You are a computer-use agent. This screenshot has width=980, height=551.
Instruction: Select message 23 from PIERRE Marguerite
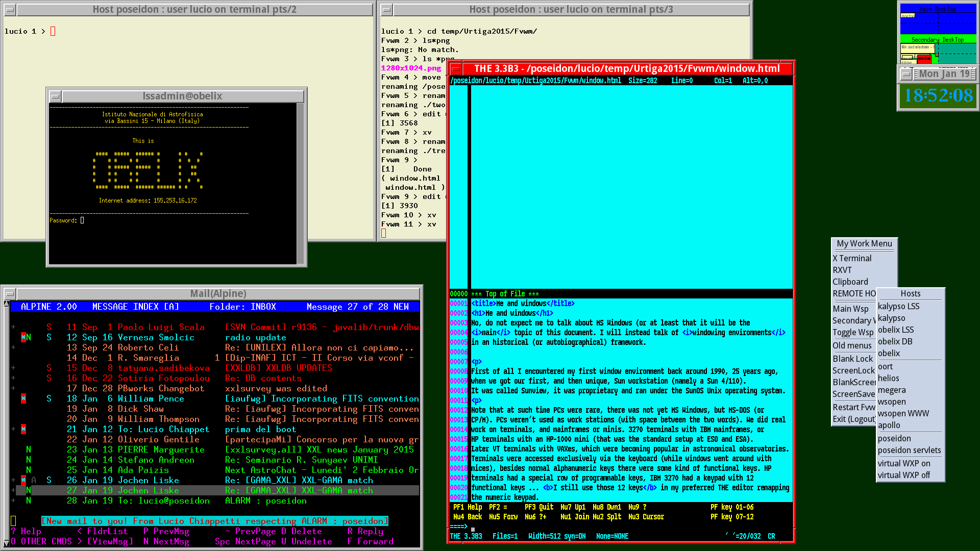point(215,449)
